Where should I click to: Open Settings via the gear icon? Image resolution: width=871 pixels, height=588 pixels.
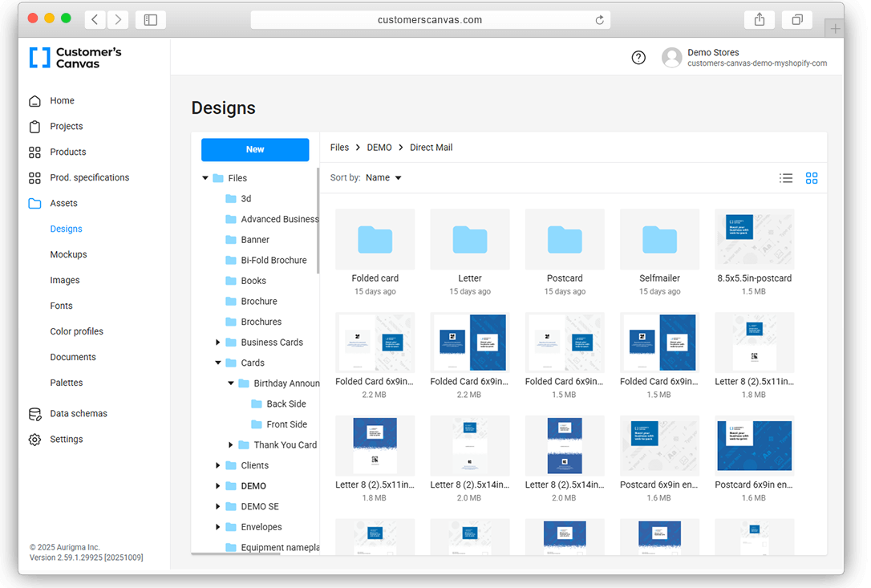(34, 439)
